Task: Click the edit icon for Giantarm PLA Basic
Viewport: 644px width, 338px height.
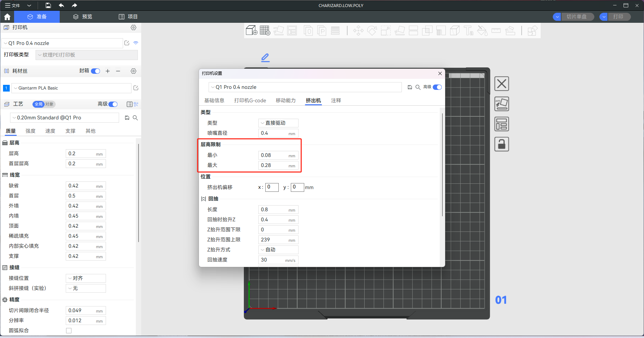Action: point(136,88)
